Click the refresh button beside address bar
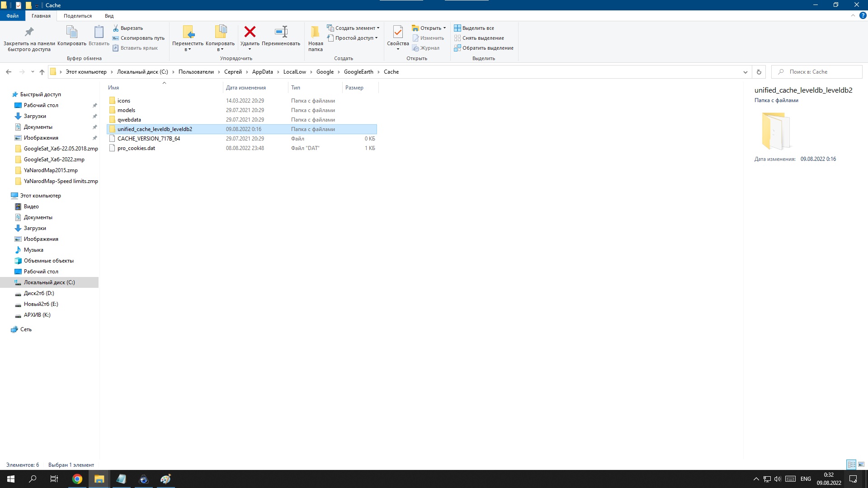Image resolution: width=868 pixels, height=488 pixels. (759, 72)
